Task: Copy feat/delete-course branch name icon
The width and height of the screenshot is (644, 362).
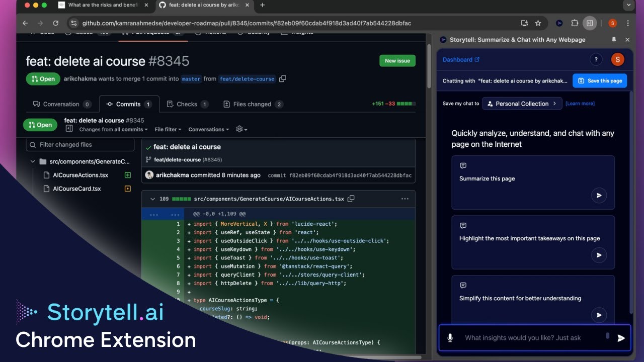Action: point(283,78)
